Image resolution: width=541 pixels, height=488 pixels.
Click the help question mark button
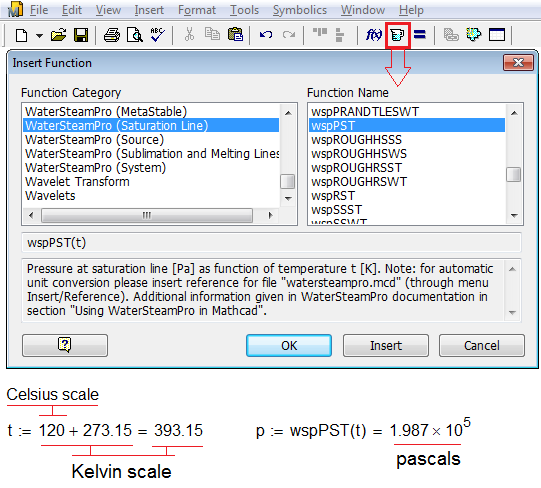(x=65, y=345)
